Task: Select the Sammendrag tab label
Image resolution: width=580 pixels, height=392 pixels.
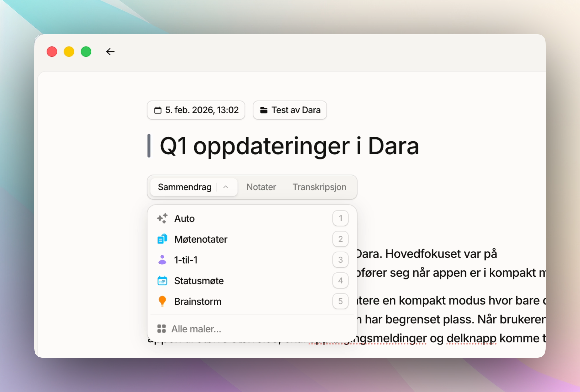Action: click(x=185, y=187)
